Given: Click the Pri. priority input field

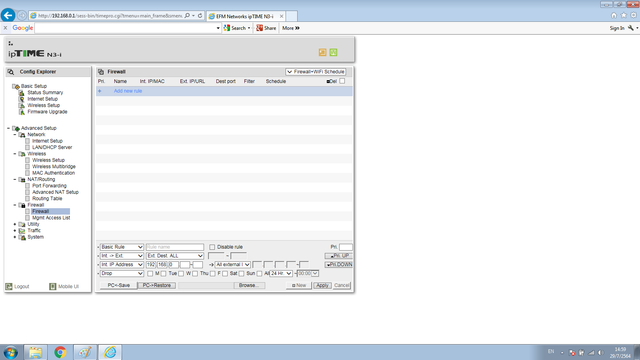Looking at the screenshot, I should (346, 247).
